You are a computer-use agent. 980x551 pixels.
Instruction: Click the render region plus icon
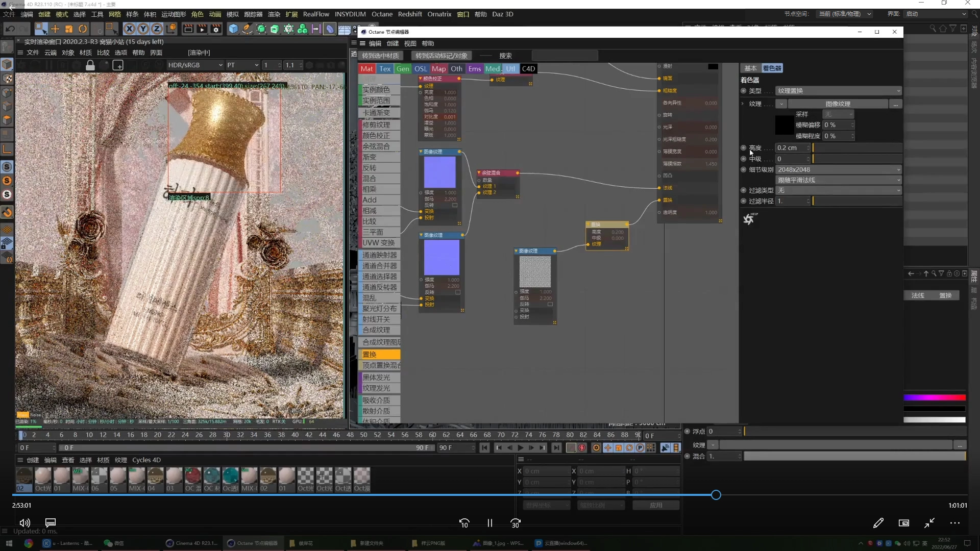tap(118, 65)
